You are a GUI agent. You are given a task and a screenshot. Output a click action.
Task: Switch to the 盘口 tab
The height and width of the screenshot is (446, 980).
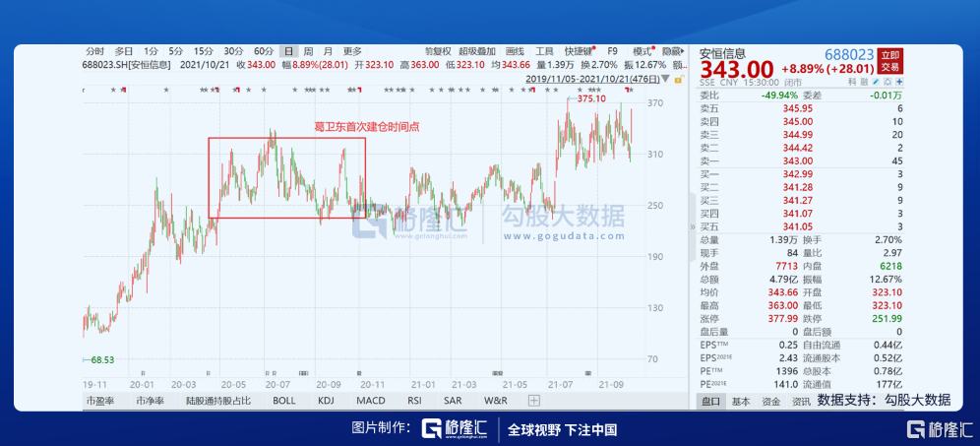coord(711,402)
